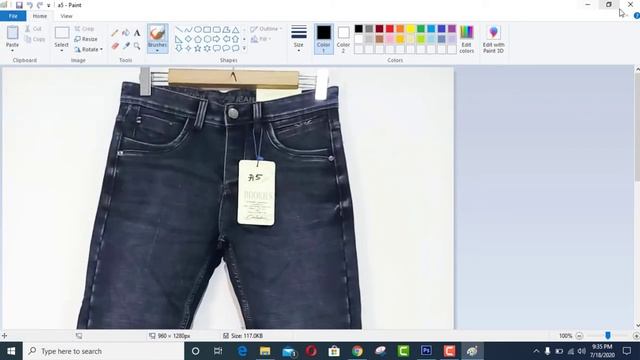Select the Fill with color bucket tool
Screen dimensions: 640x360
pos(126,33)
